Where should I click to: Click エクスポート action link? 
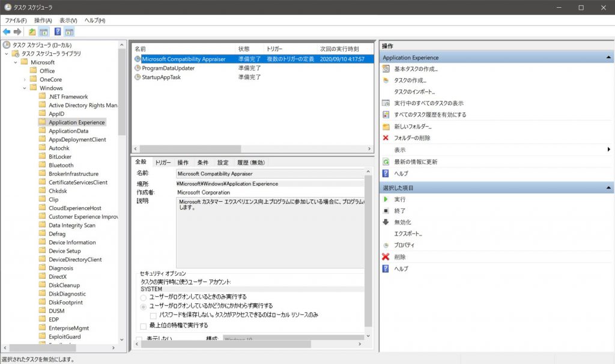point(408,234)
